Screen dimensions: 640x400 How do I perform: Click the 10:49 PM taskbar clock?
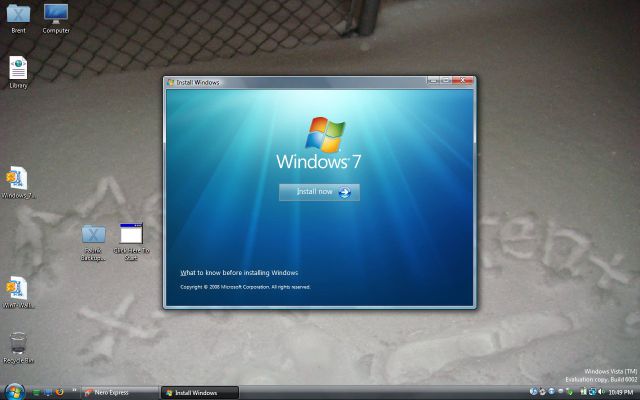pos(621,392)
